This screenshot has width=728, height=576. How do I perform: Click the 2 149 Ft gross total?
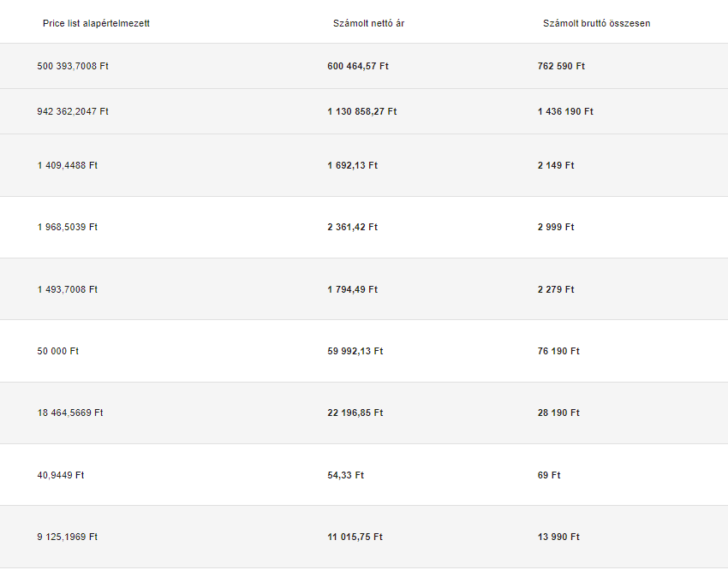(556, 165)
